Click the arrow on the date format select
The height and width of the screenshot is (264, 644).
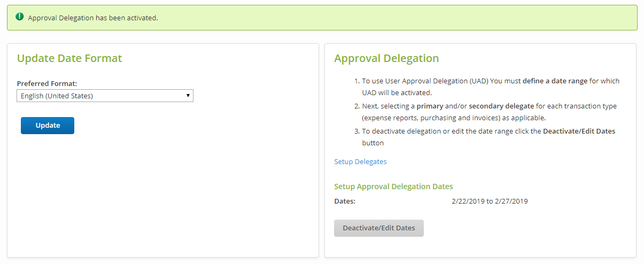coord(188,96)
